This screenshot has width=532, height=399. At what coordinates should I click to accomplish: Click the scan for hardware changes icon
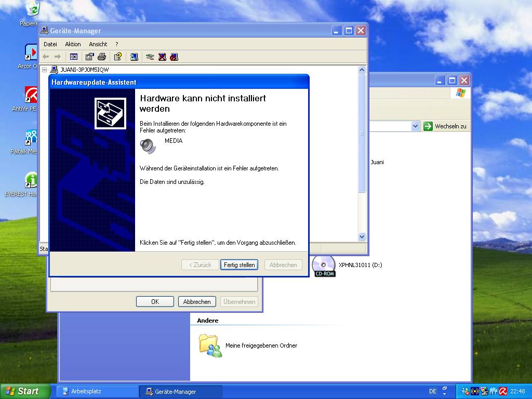[x=134, y=57]
